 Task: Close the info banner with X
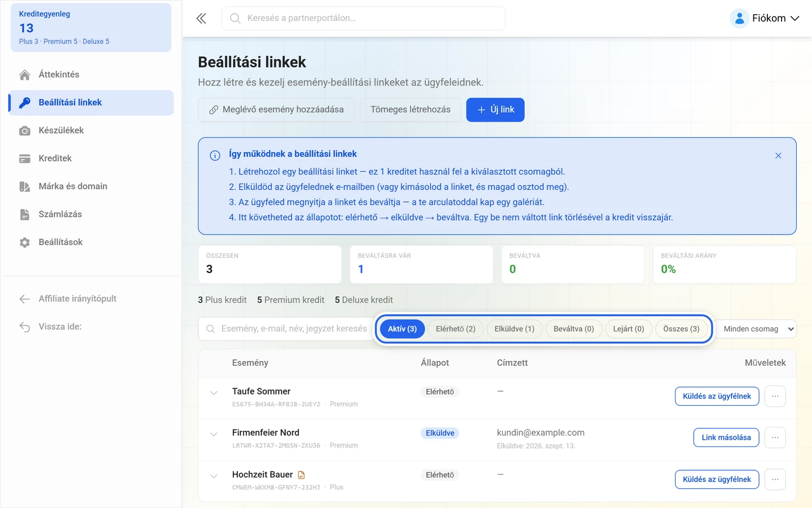pyautogui.click(x=778, y=156)
